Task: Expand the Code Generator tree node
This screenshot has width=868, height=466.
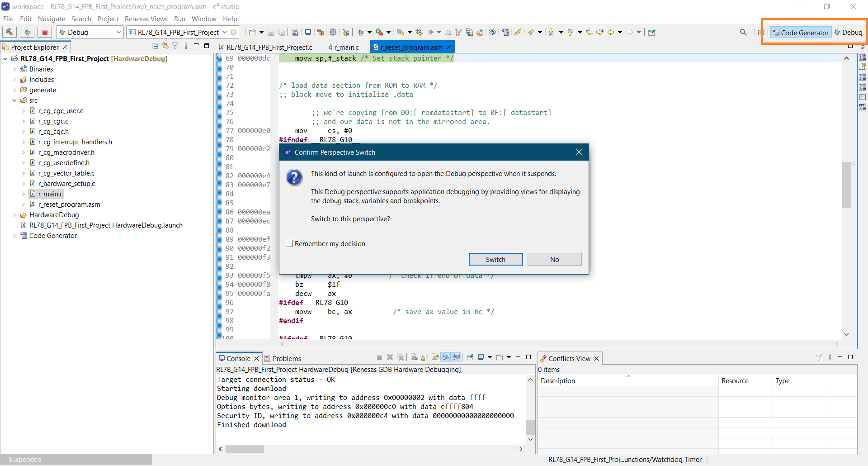Action: click(x=14, y=236)
